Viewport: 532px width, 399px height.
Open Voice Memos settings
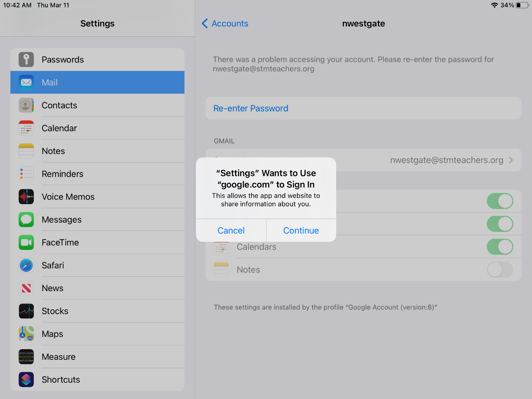point(97,197)
